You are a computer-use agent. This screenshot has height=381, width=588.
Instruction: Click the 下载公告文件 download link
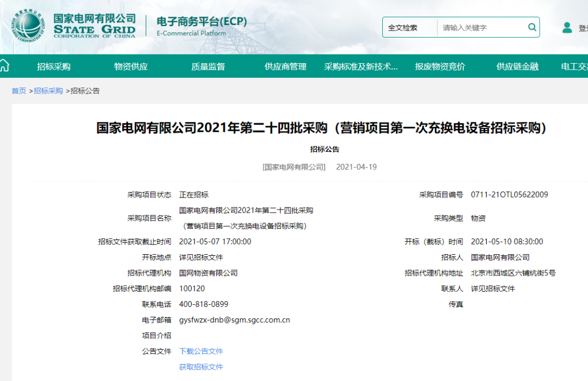[x=201, y=351]
